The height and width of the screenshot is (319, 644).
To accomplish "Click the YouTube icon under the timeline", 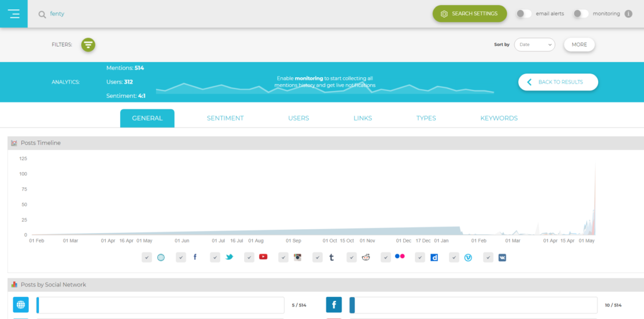I will click(263, 257).
